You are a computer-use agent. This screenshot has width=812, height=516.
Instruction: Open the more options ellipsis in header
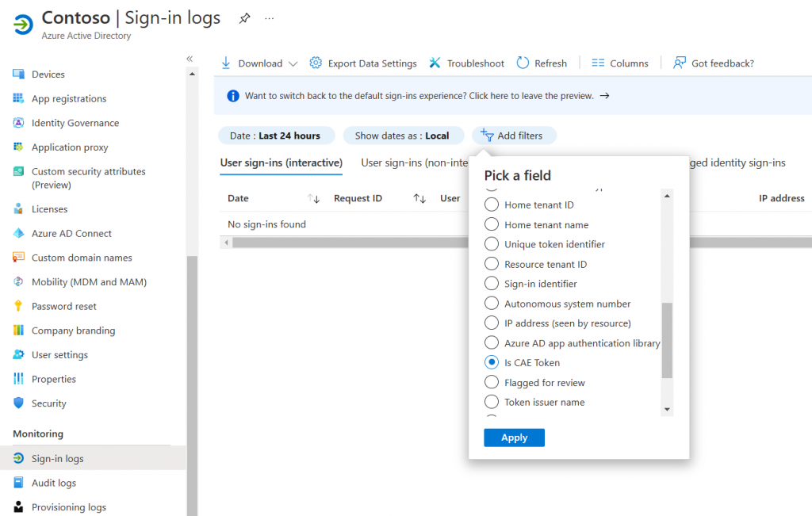[x=270, y=19]
